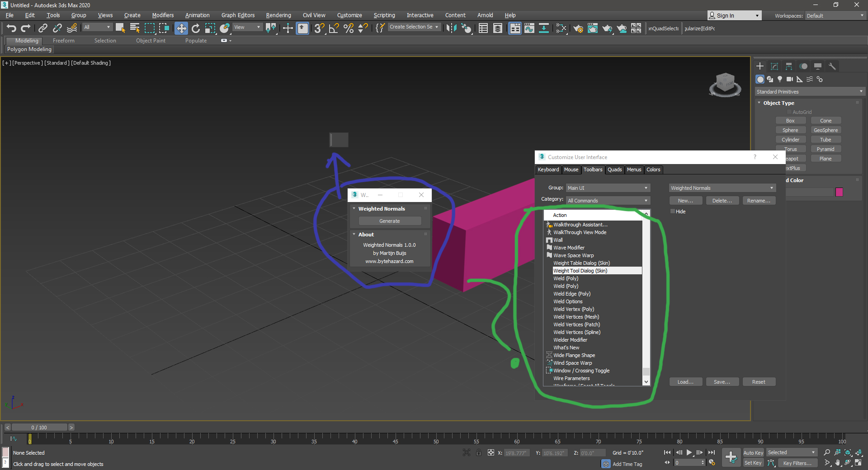The image size is (868, 470).
Task: Expand the Standard Primitives dropdown
Action: click(x=809, y=92)
